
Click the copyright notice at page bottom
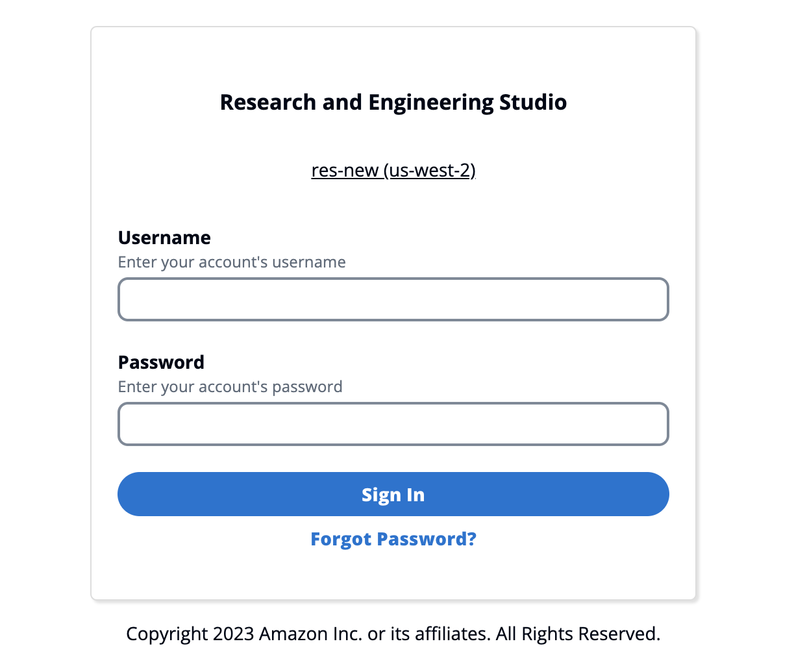[393, 633]
